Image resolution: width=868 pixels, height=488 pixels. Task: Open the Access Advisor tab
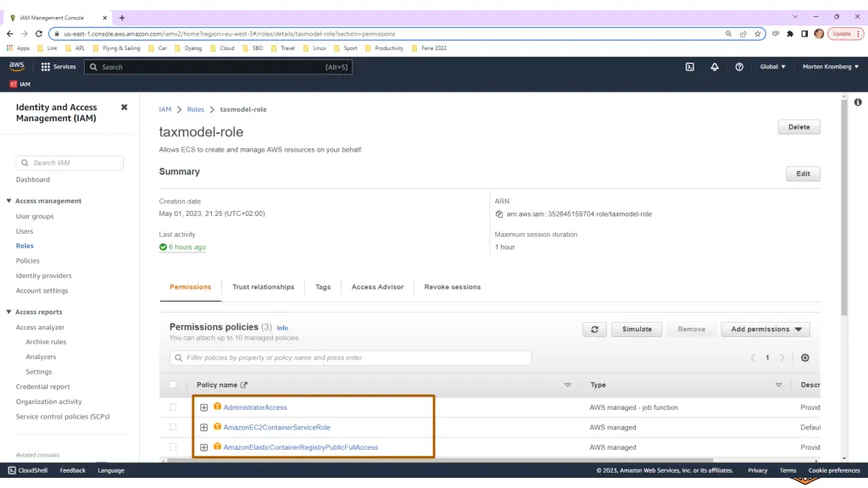(x=377, y=287)
